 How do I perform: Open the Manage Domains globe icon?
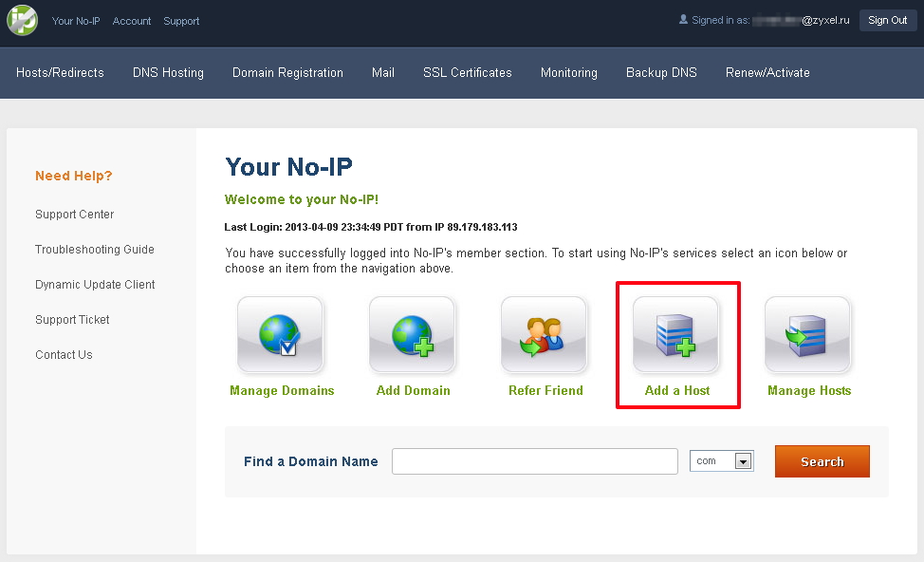pyautogui.click(x=280, y=335)
